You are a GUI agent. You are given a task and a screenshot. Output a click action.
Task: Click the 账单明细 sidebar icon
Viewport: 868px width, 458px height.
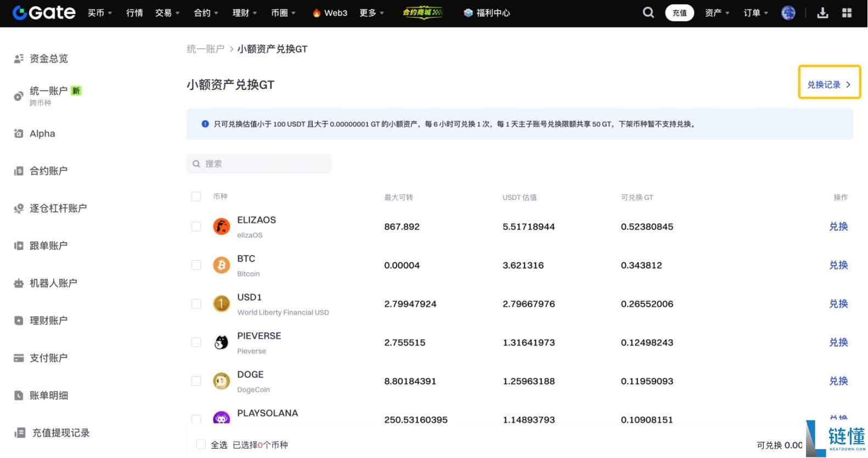tap(19, 395)
